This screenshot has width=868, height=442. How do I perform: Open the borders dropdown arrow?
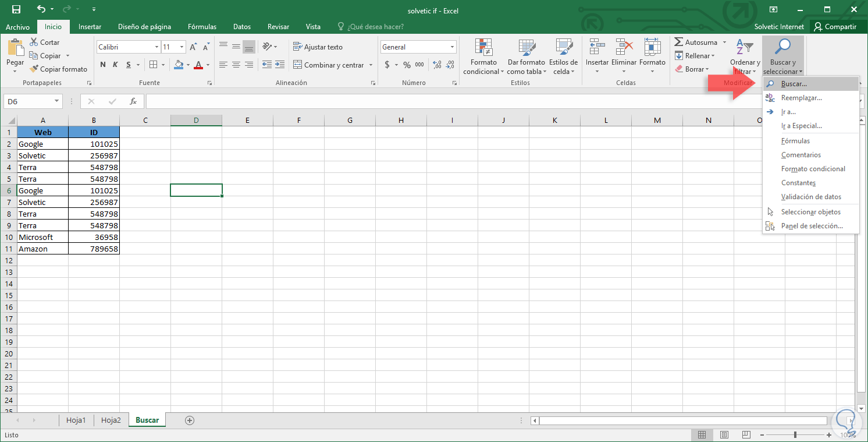point(164,65)
